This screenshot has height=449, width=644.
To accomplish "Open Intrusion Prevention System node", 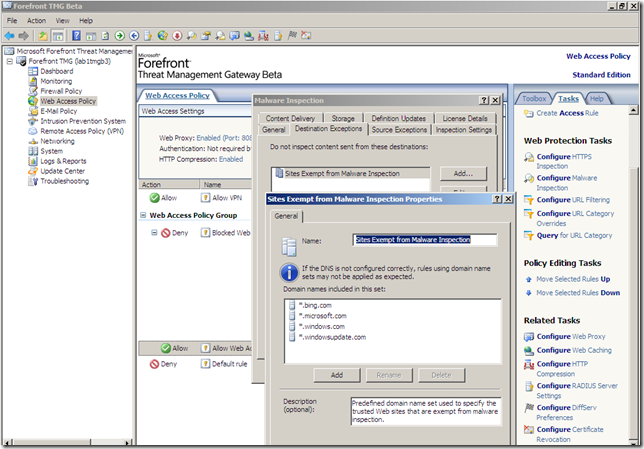I will click(83, 121).
